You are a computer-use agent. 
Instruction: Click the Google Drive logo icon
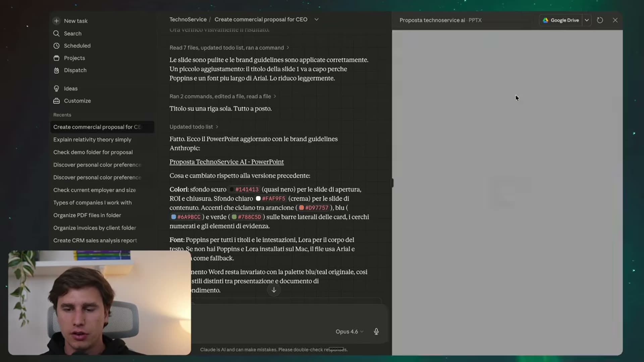tap(545, 20)
